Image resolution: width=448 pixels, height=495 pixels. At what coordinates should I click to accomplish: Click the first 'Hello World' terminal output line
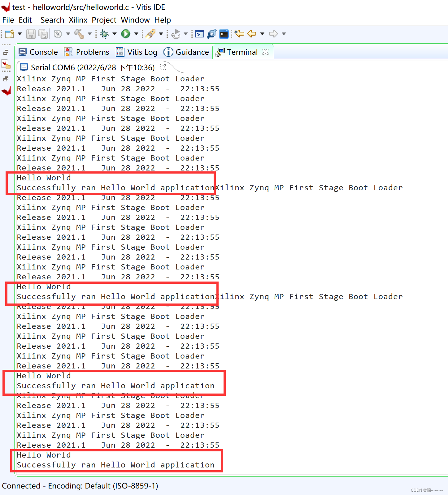[44, 178]
